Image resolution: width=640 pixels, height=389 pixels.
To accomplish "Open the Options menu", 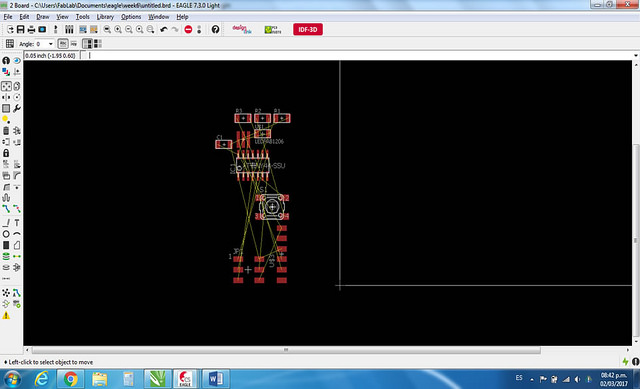I will (131, 17).
